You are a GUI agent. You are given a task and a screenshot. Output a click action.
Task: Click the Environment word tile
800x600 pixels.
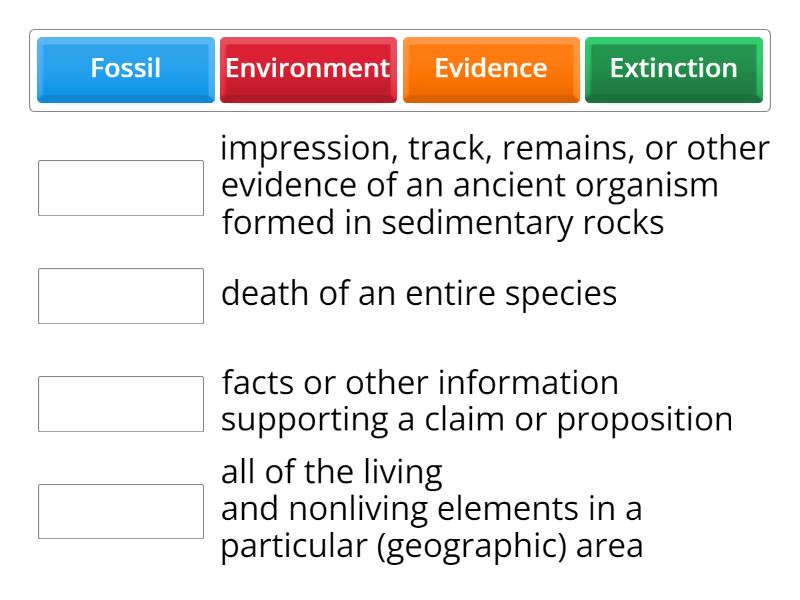pyautogui.click(x=307, y=69)
